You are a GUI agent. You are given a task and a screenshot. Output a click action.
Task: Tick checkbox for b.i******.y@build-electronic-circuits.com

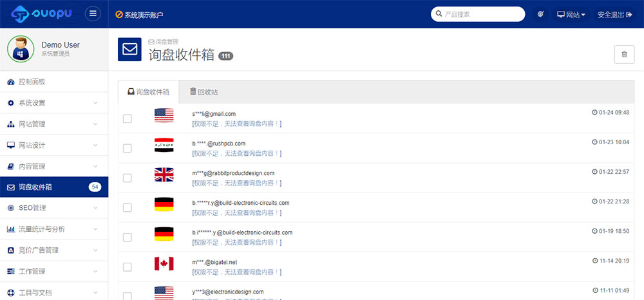(x=128, y=237)
